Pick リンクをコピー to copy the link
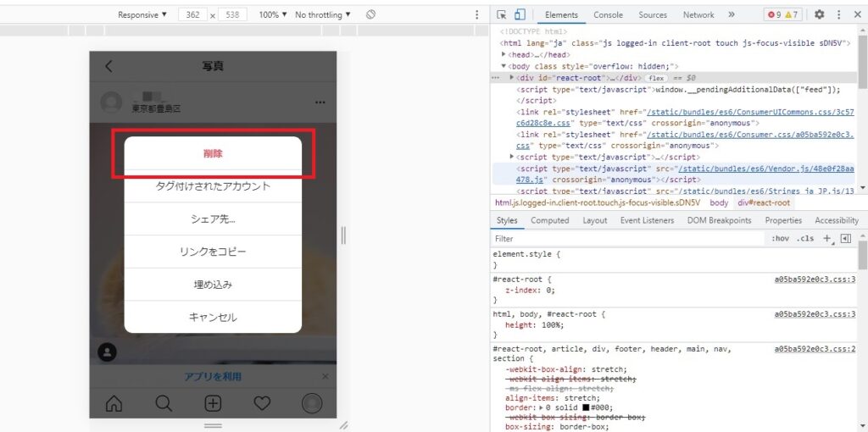Screen dimensions: 868x432 213,252
